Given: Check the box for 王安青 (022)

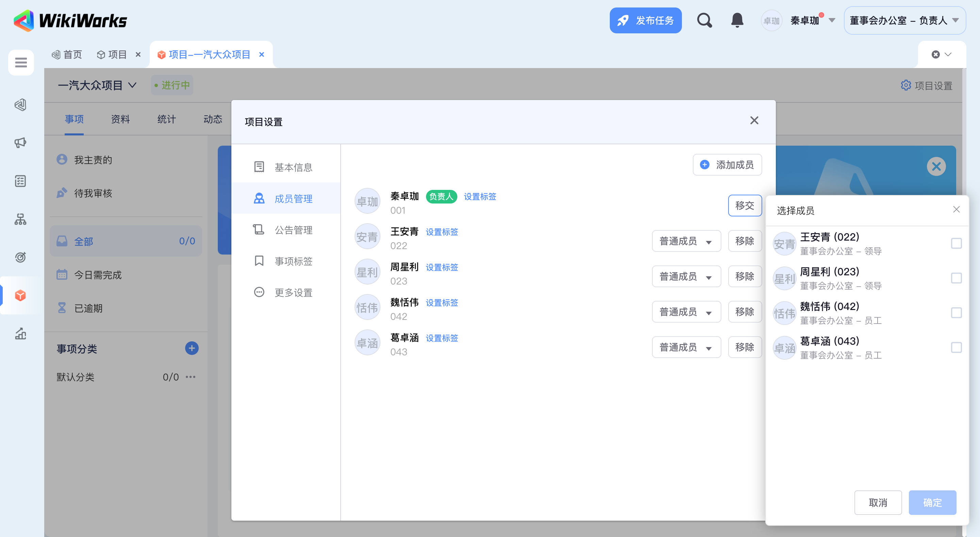Looking at the screenshot, I should point(956,243).
